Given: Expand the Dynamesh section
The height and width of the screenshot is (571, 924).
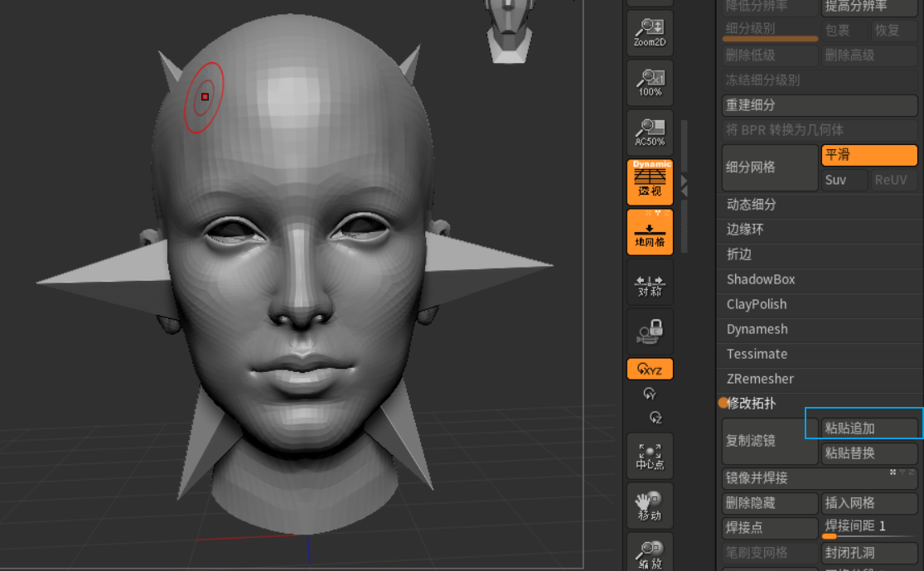Looking at the screenshot, I should point(757,329).
